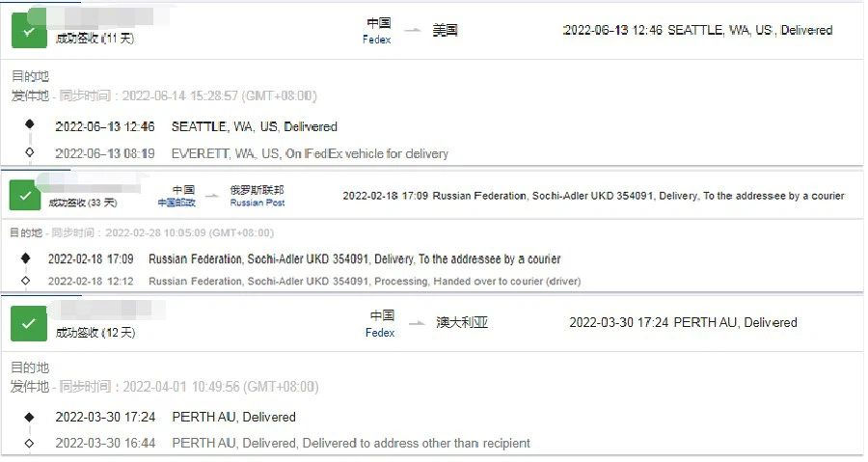This screenshot has width=868, height=462.
Task: Open the 中国邮政 carrier link
Action: click(x=176, y=203)
